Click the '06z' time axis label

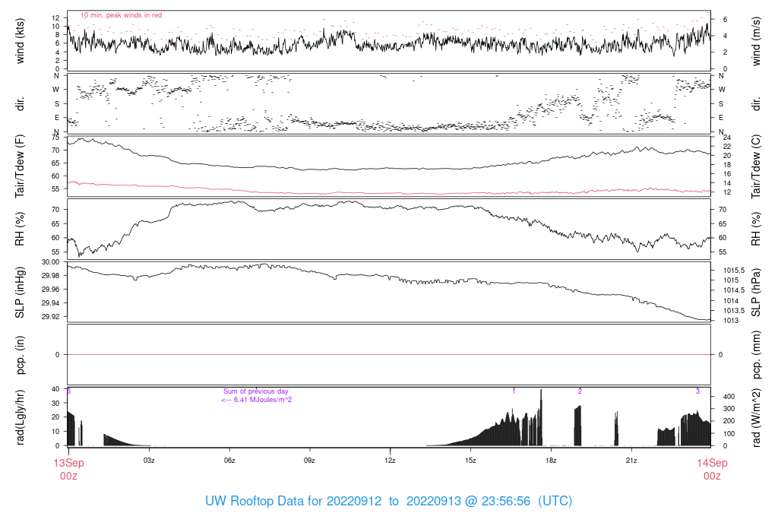point(229,461)
